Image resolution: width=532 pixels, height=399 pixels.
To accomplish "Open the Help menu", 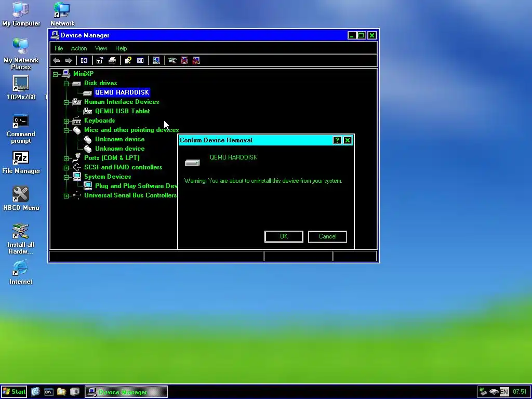I will [121, 48].
